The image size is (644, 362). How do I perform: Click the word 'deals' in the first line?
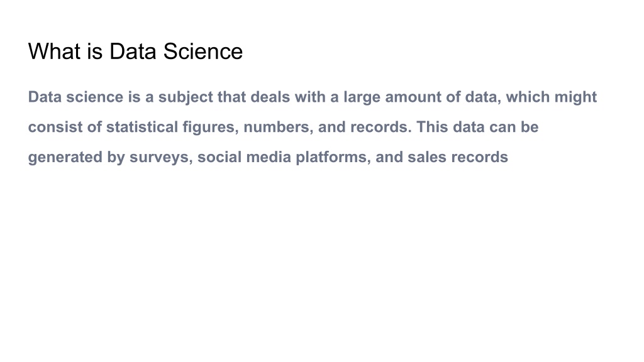pyautogui.click(x=270, y=97)
